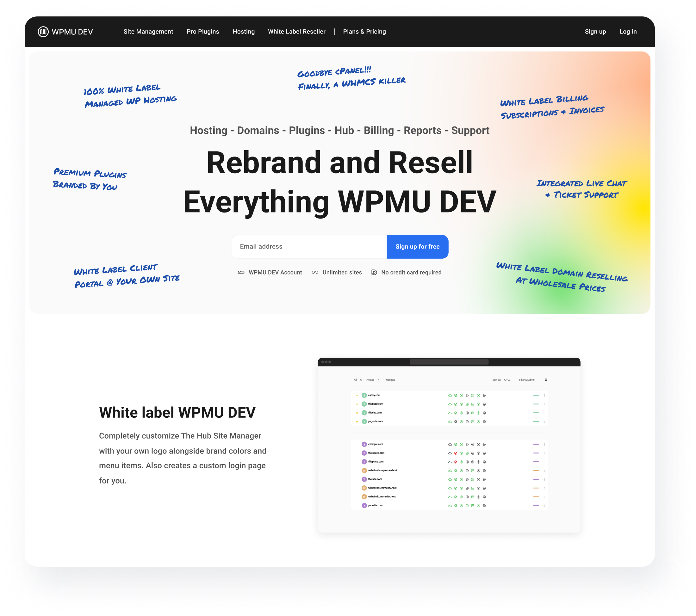This screenshot has height=616, width=696.
Task: Click the server icon on thatsite.com row
Action: [473, 479]
